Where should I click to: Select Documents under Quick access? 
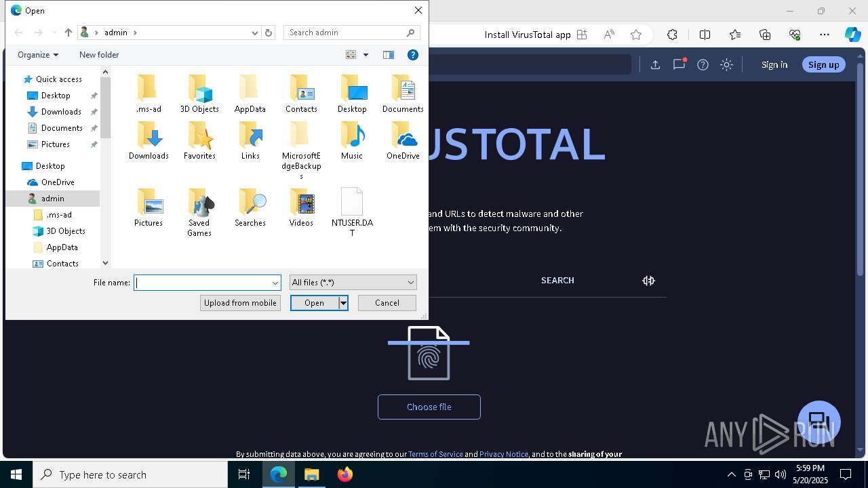62,128
